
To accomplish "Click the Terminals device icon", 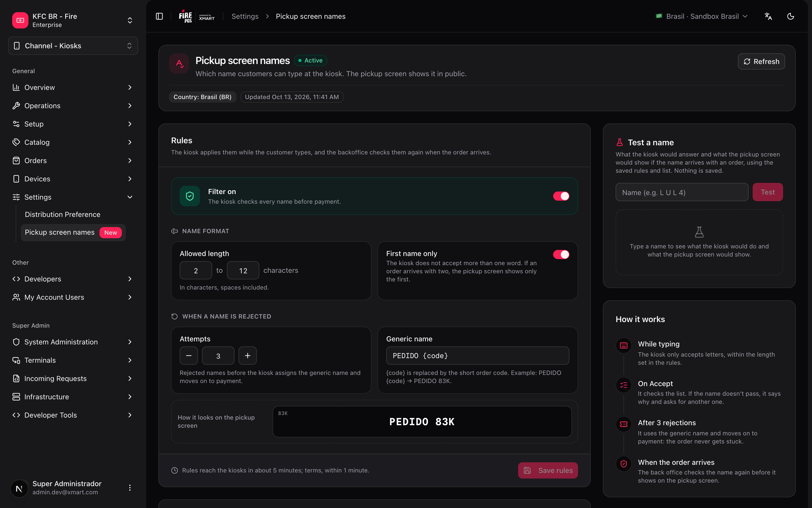I will coord(16,360).
